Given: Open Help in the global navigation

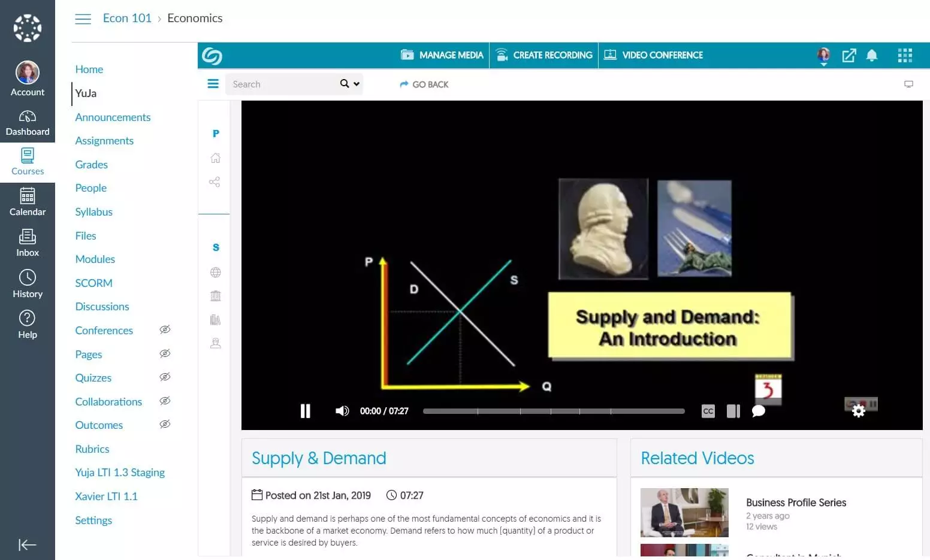Looking at the screenshot, I should pos(28,325).
